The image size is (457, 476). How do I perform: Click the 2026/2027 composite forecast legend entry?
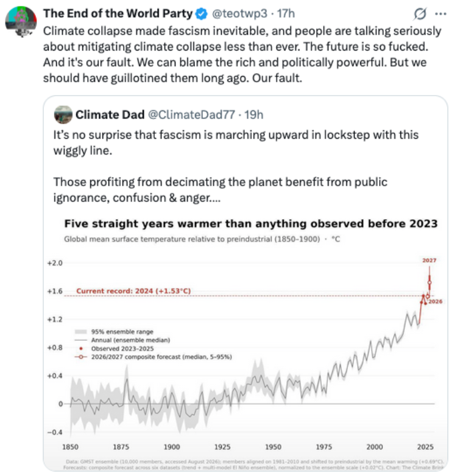(153, 357)
